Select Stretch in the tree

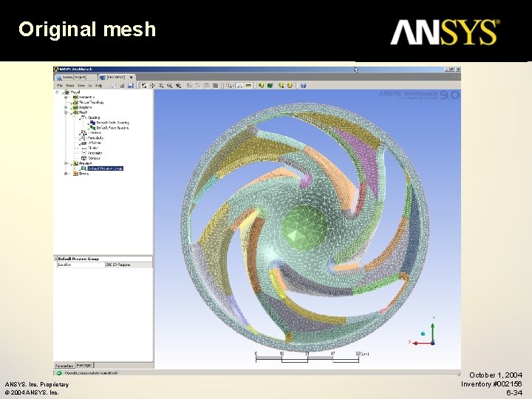click(x=94, y=148)
